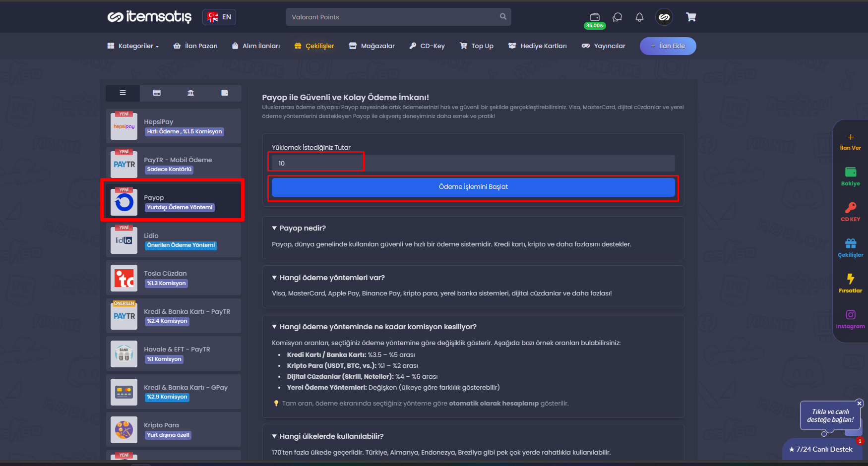Open Çekilişler in the navigation bar
This screenshot has height=466, width=868.
pos(314,46)
